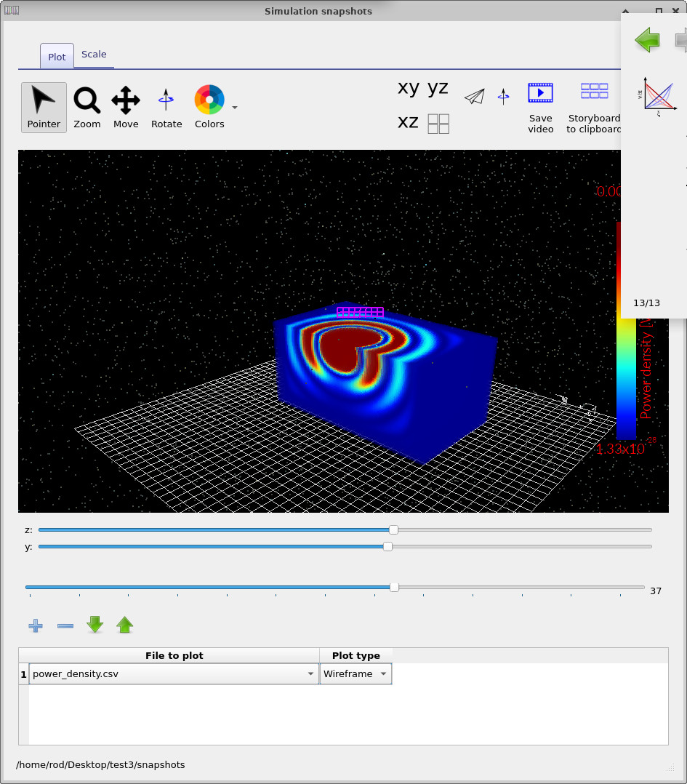Open the Wireframe plot type dropdown
This screenshot has width=687, height=784.
click(x=383, y=673)
